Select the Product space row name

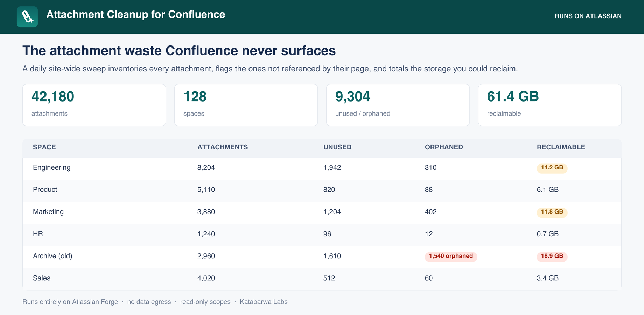[45, 190]
